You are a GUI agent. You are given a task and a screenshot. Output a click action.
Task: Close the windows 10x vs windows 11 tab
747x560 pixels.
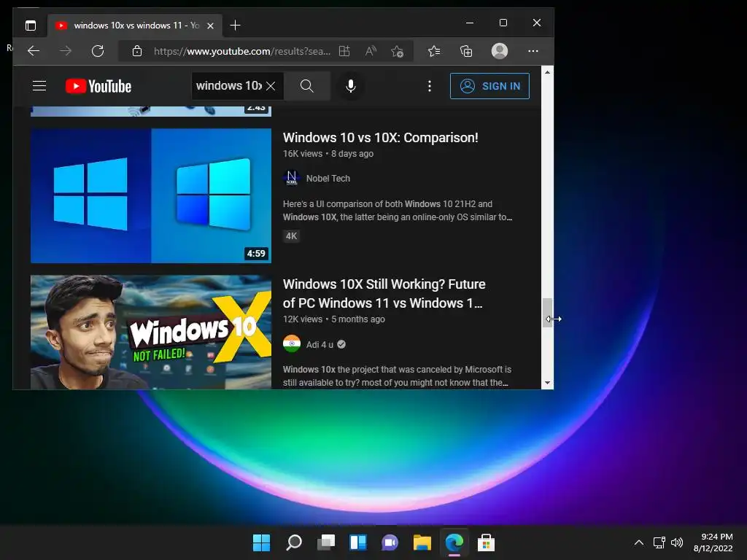[x=210, y=26]
